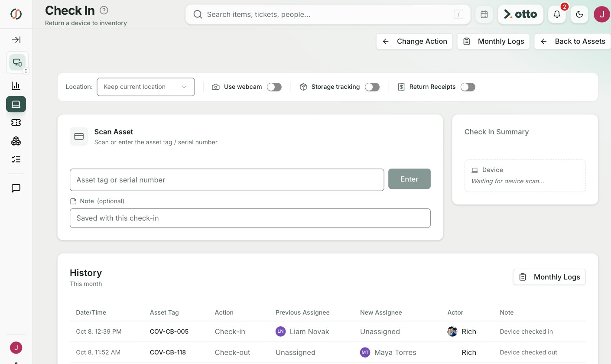
Task: Open the Location dropdown
Action: point(146,87)
